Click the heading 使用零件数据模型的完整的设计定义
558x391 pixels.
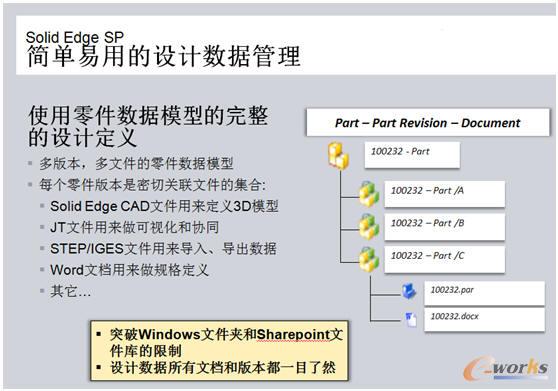[x=148, y=126]
